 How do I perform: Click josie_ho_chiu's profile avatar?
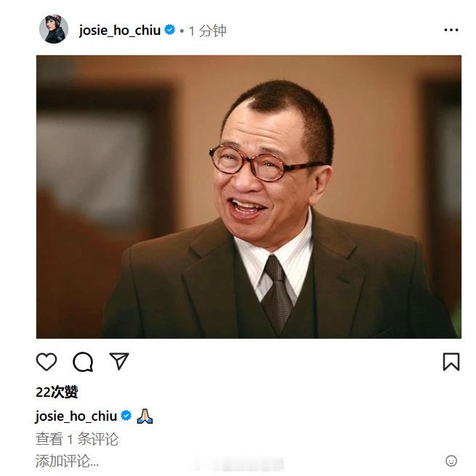[54, 29]
